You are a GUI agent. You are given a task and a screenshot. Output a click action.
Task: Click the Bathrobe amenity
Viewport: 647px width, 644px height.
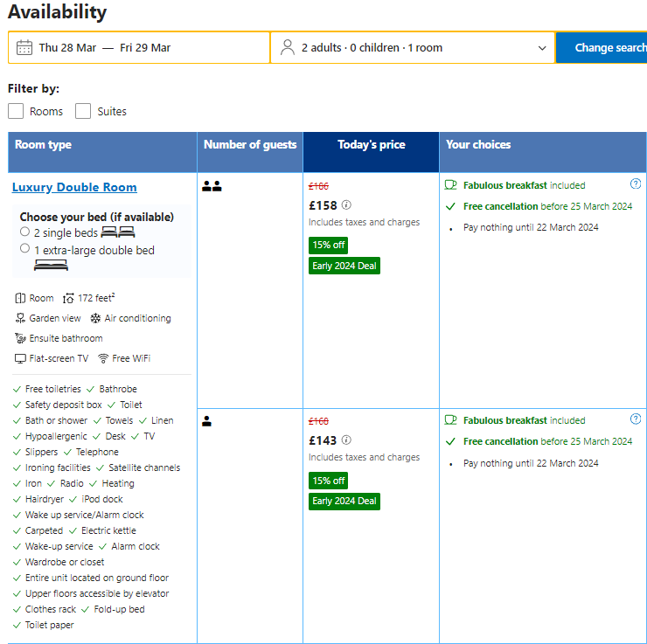(x=118, y=389)
